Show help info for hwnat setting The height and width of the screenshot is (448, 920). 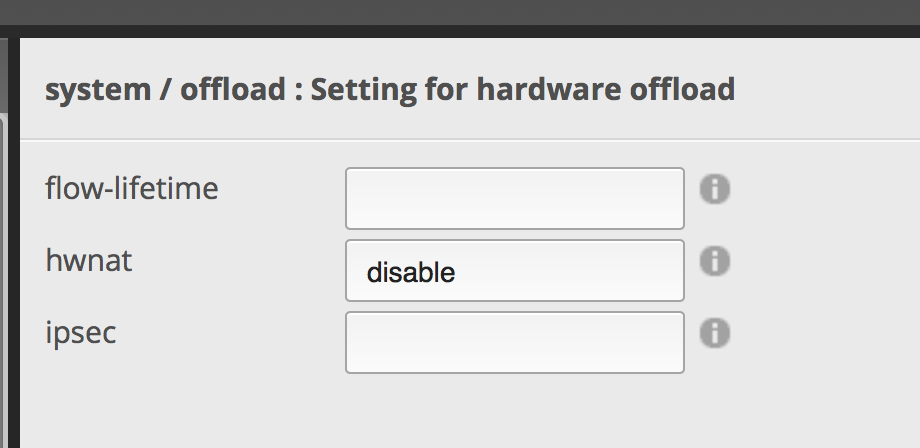(x=714, y=261)
